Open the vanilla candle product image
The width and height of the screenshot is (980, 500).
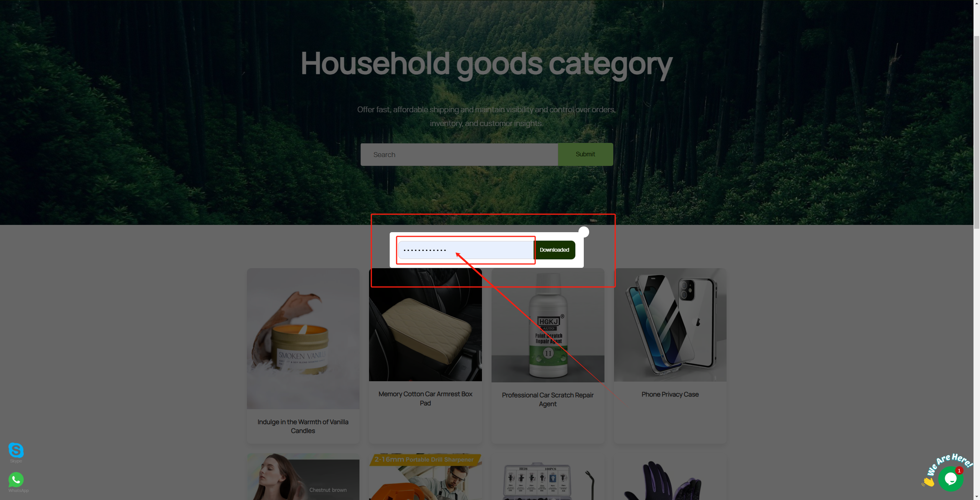coord(303,339)
